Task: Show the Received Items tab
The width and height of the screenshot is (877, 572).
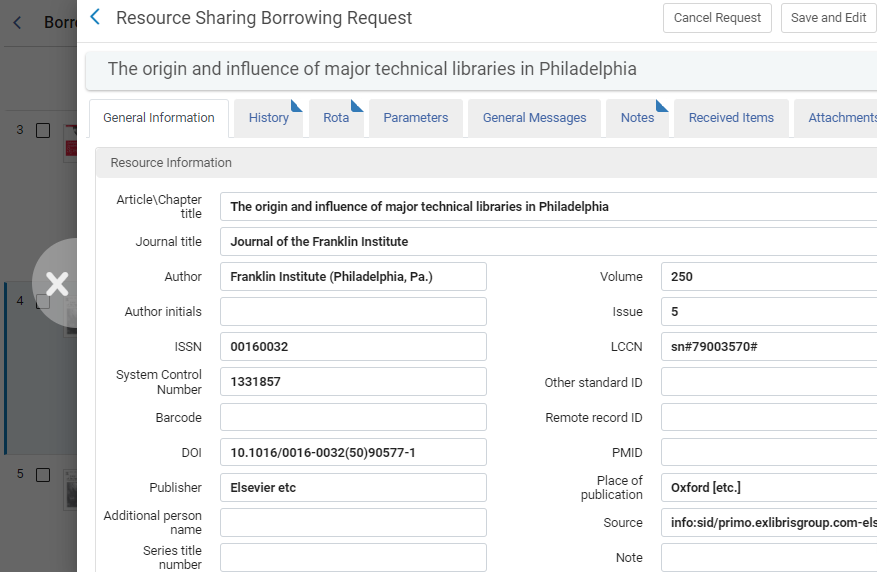Action: (x=731, y=118)
